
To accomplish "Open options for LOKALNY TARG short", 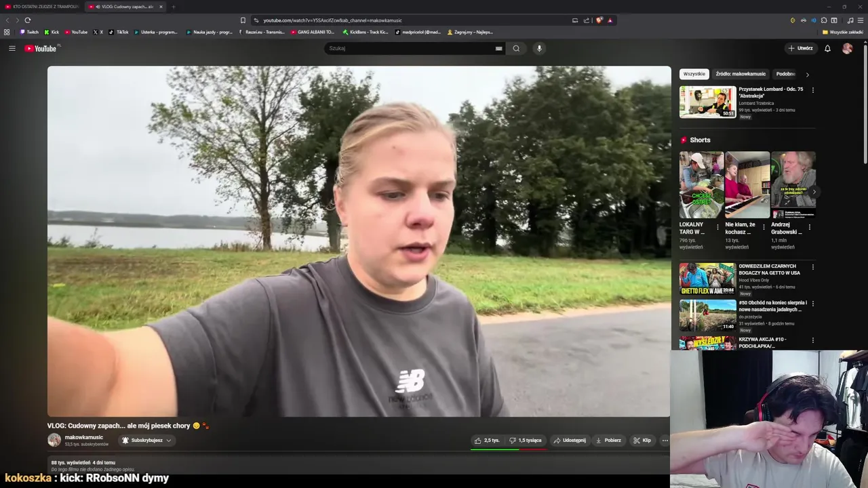I will click(717, 227).
